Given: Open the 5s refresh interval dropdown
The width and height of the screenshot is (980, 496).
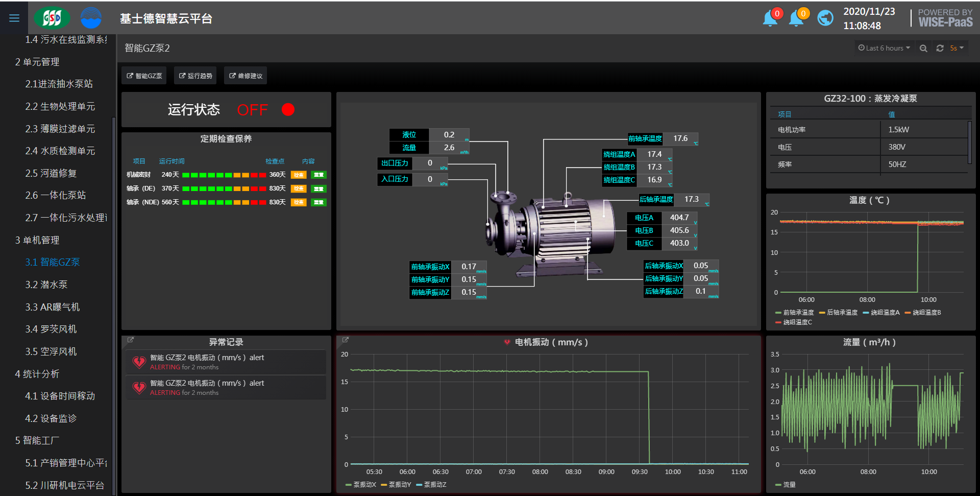Looking at the screenshot, I should [x=957, y=48].
